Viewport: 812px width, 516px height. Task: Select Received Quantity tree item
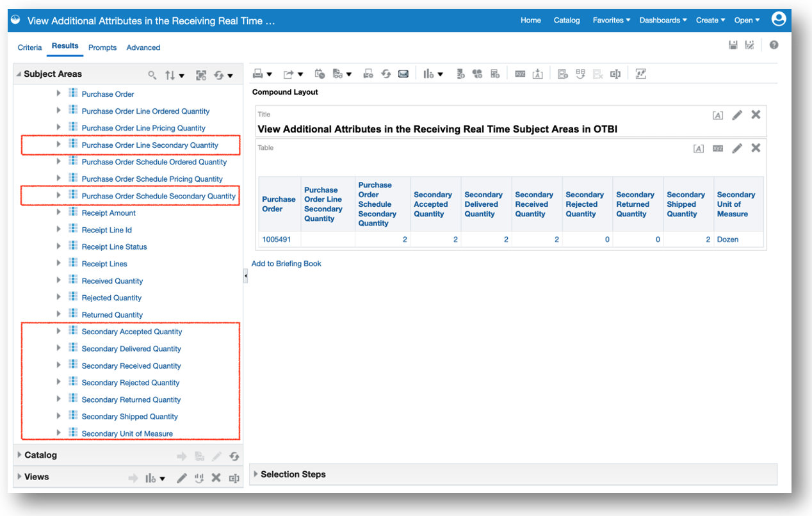point(112,281)
